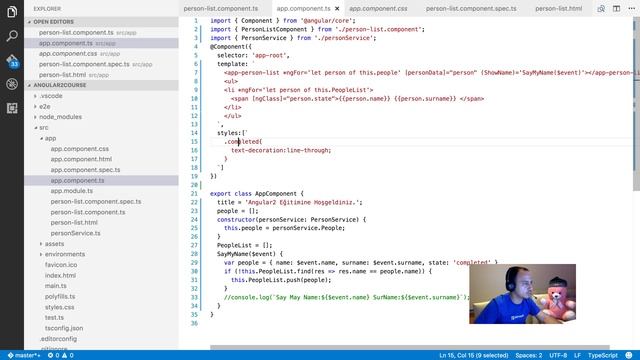
Task: Change line ending via LF status item
Action: coord(577,355)
